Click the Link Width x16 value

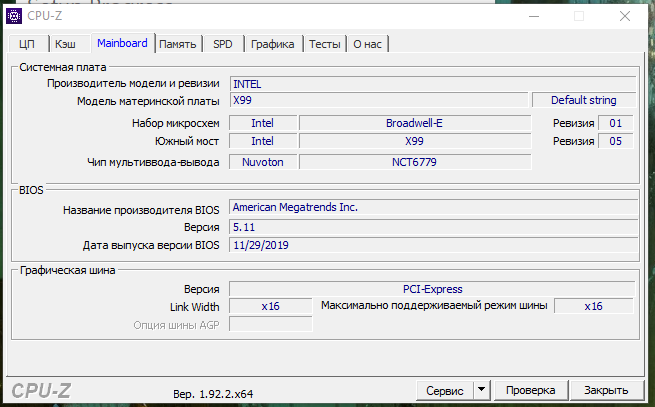(x=271, y=306)
